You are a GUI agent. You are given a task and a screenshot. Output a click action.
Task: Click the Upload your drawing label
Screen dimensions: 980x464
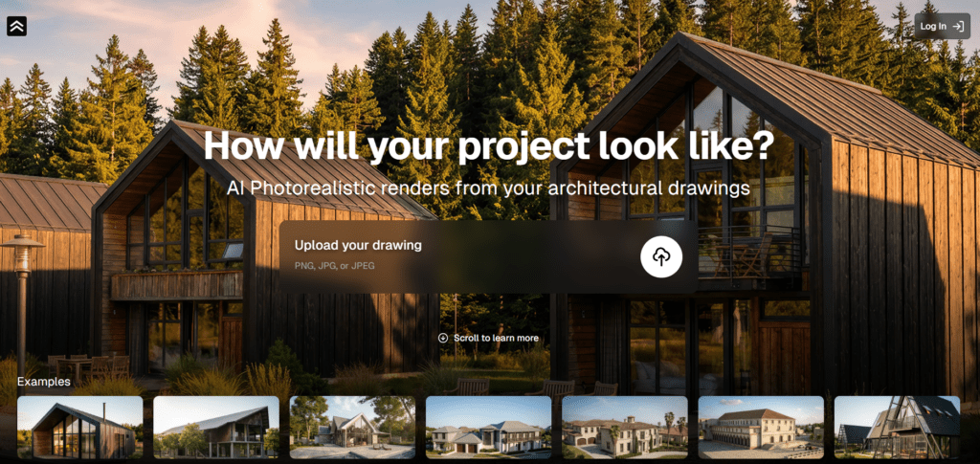pyautogui.click(x=358, y=246)
